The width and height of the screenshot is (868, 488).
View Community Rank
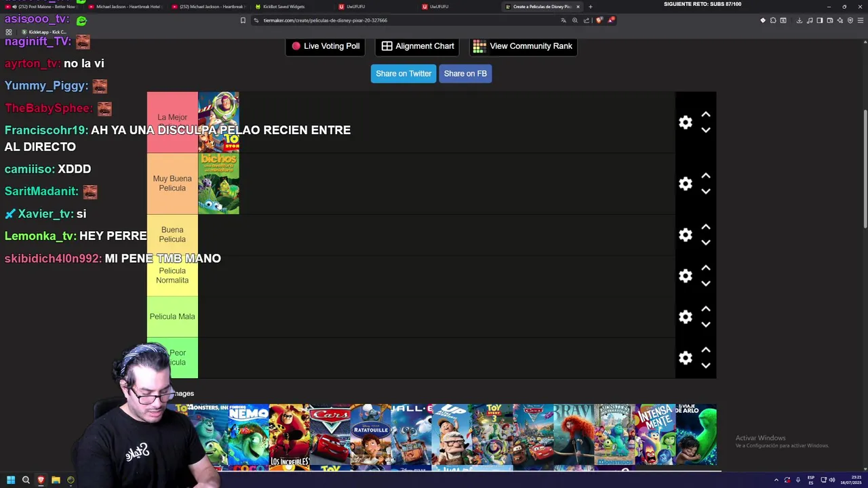coord(523,46)
